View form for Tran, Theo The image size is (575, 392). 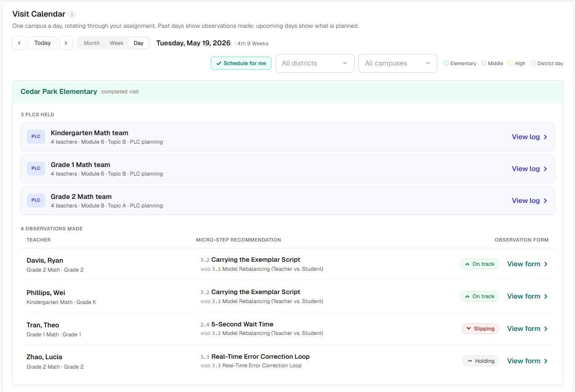[x=527, y=329]
